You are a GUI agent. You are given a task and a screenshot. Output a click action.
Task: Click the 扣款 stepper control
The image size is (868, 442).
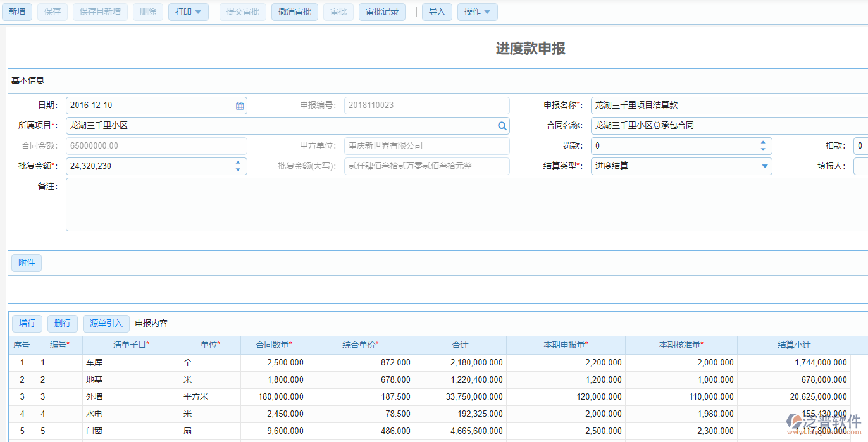[x=863, y=145]
